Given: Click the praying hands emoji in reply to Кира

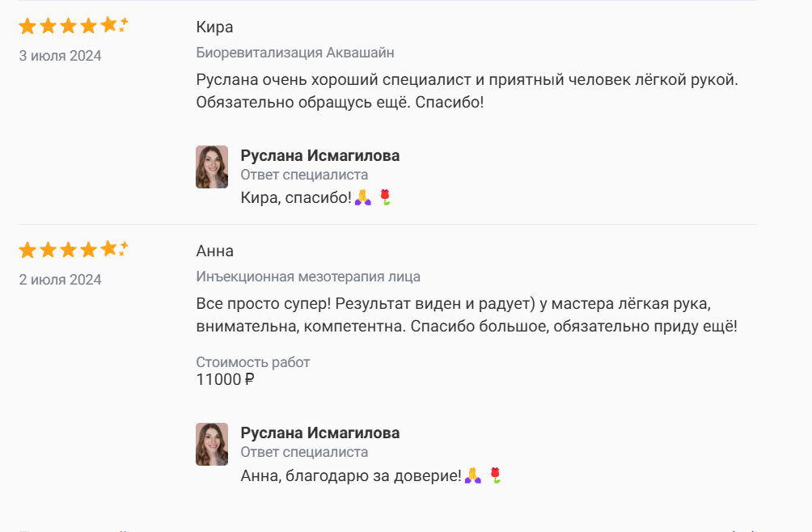Looking at the screenshot, I should [364, 198].
